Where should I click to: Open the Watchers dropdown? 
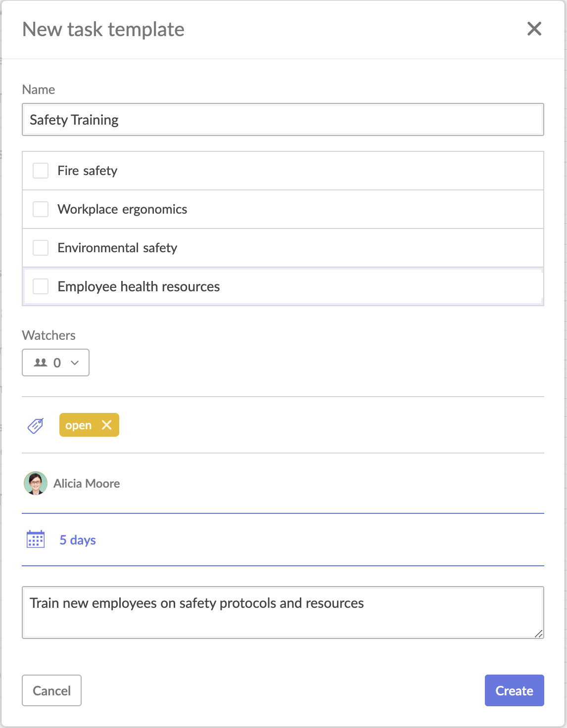click(x=55, y=363)
